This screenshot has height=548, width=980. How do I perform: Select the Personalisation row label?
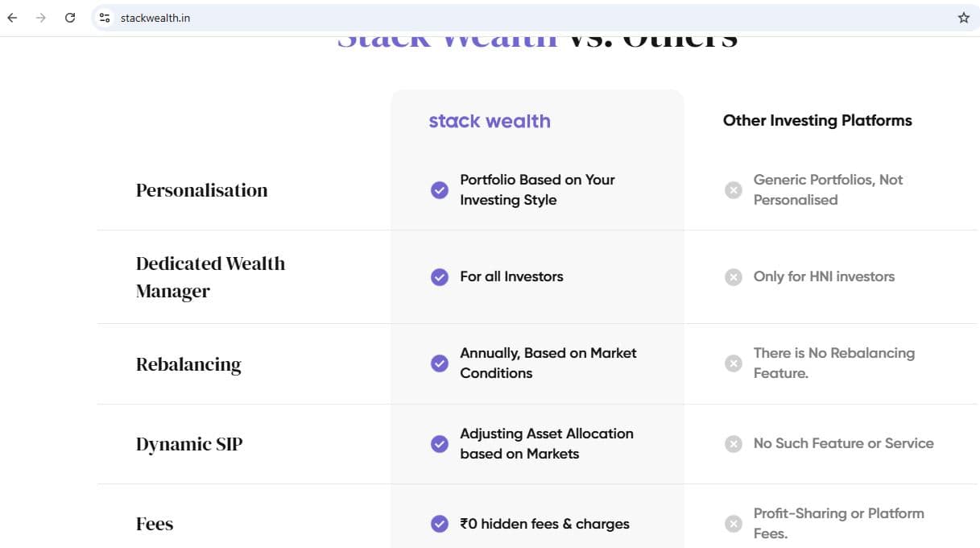(202, 190)
